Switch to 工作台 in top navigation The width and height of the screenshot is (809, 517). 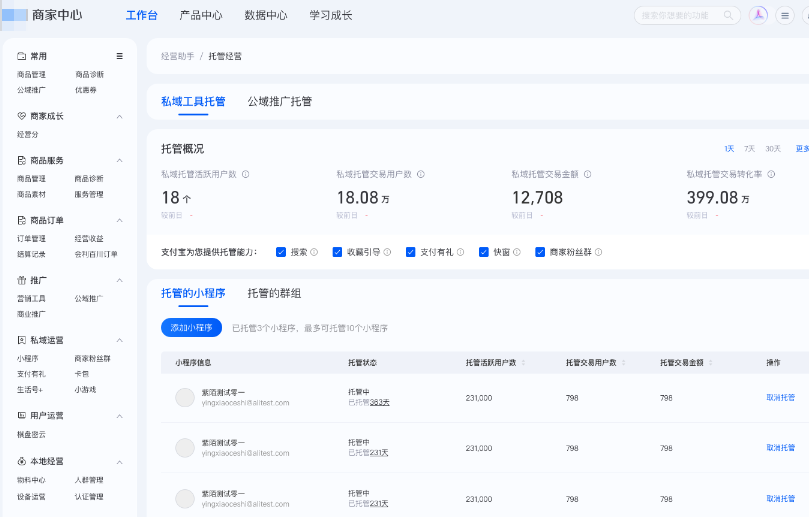[141, 15]
